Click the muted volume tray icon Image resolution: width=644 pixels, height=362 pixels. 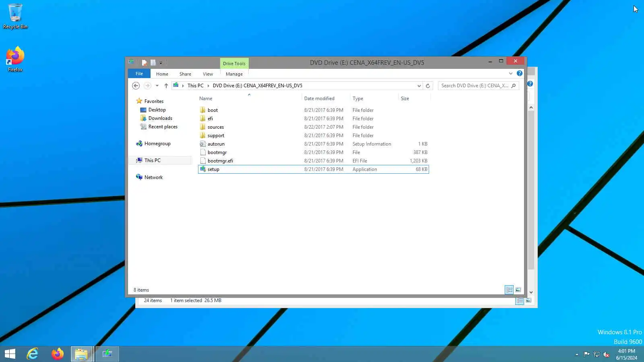(606, 354)
